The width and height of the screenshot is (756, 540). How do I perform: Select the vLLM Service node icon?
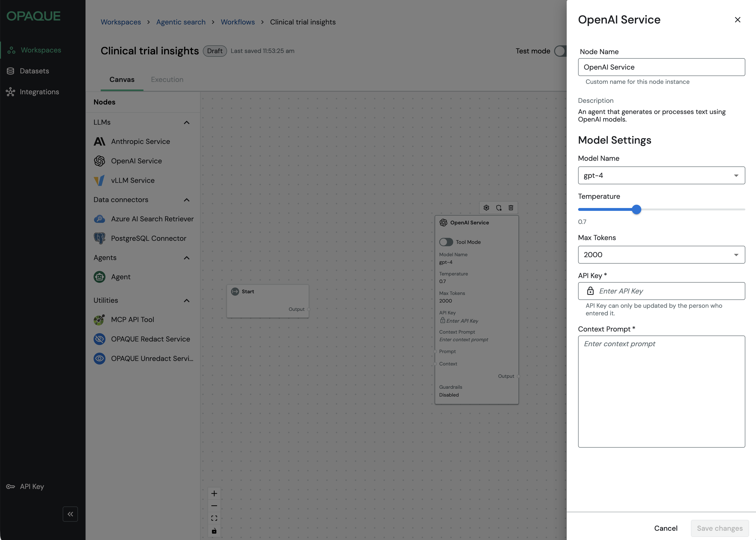point(100,180)
